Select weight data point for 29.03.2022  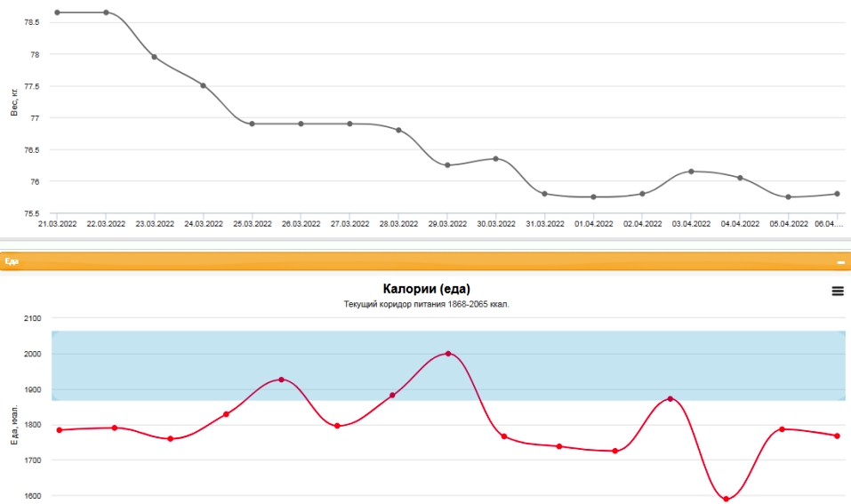pos(448,165)
